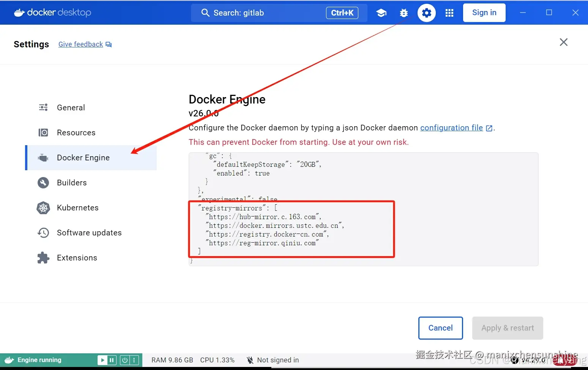Click the external link icon after configuration file
The image size is (588, 370).
tap(489, 128)
